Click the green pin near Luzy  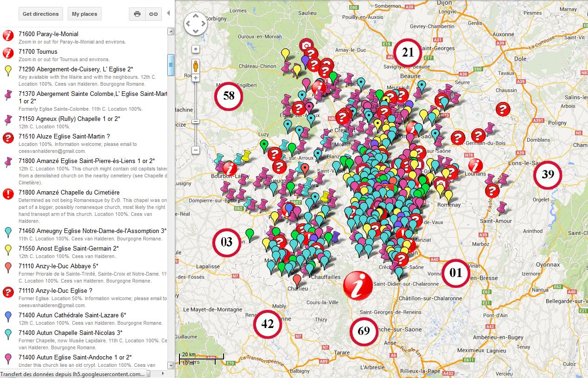tap(264, 146)
